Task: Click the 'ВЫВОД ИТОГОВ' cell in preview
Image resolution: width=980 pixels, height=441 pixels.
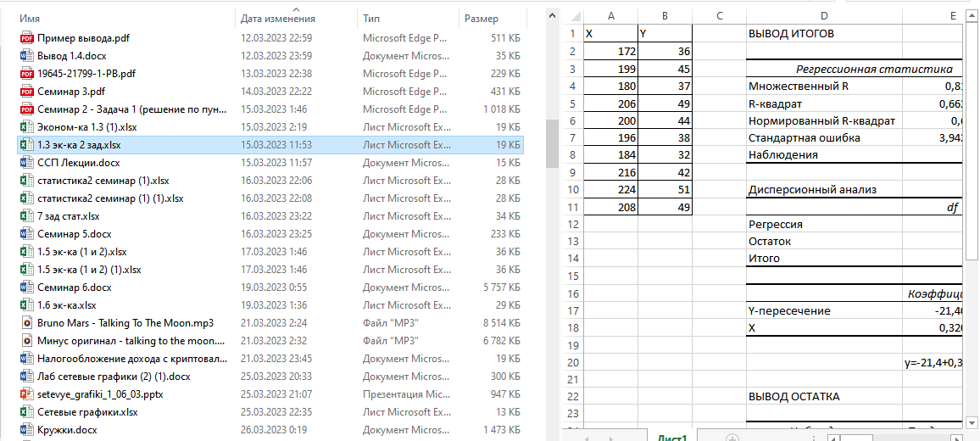Action: (824, 34)
